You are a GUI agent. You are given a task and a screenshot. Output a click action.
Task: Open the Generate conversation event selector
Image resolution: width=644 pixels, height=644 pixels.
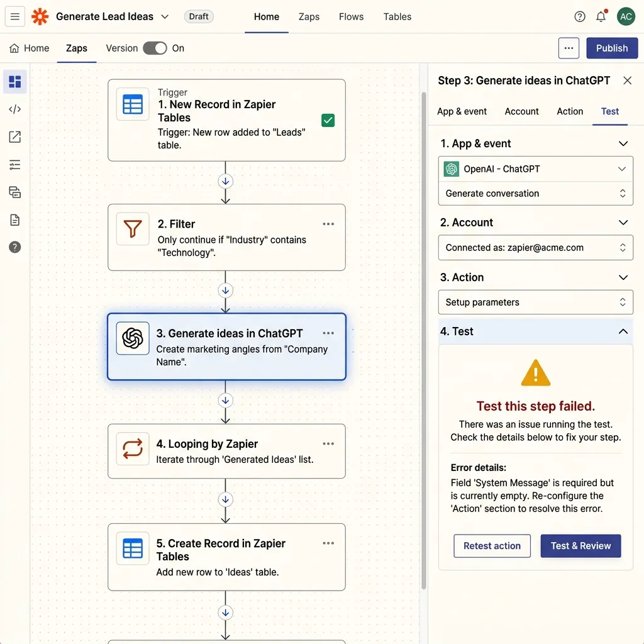536,194
